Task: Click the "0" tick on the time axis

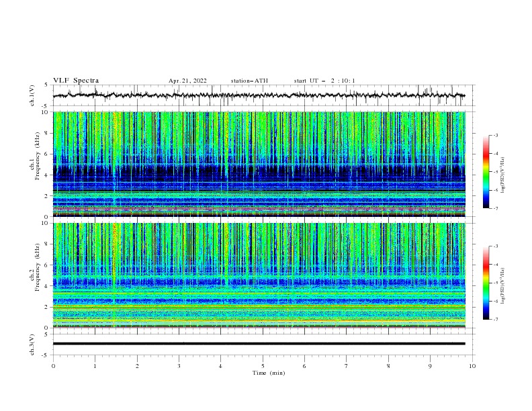Action: coord(53,366)
